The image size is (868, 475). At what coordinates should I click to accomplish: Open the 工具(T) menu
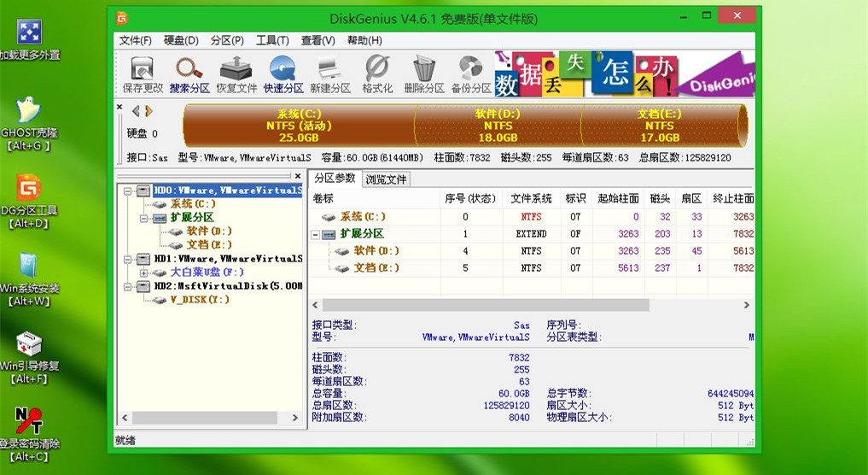click(272, 40)
